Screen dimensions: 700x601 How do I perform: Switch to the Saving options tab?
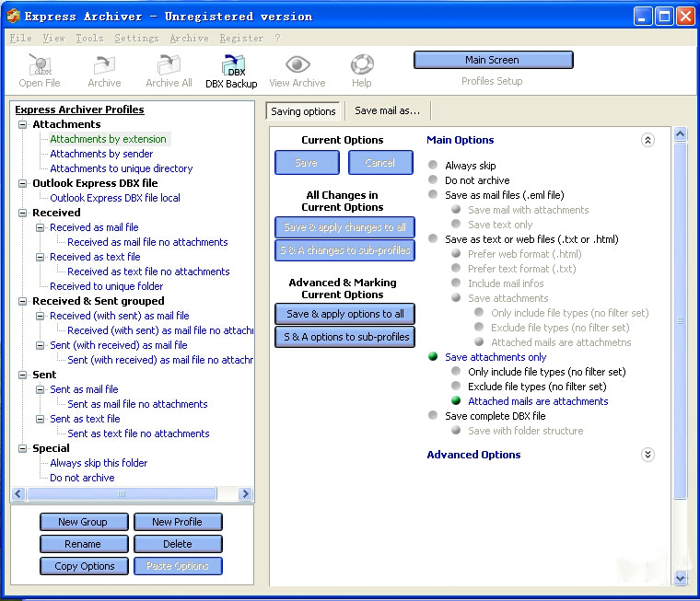tap(303, 111)
